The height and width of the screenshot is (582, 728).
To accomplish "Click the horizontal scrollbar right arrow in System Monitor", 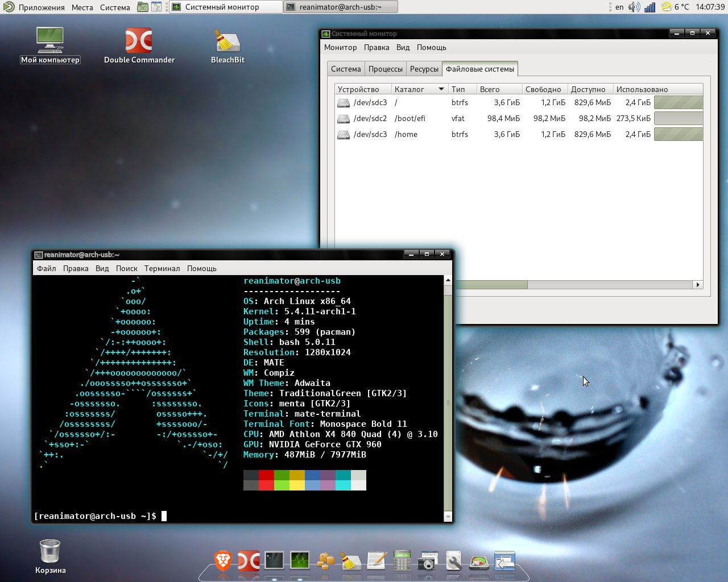I will click(698, 285).
